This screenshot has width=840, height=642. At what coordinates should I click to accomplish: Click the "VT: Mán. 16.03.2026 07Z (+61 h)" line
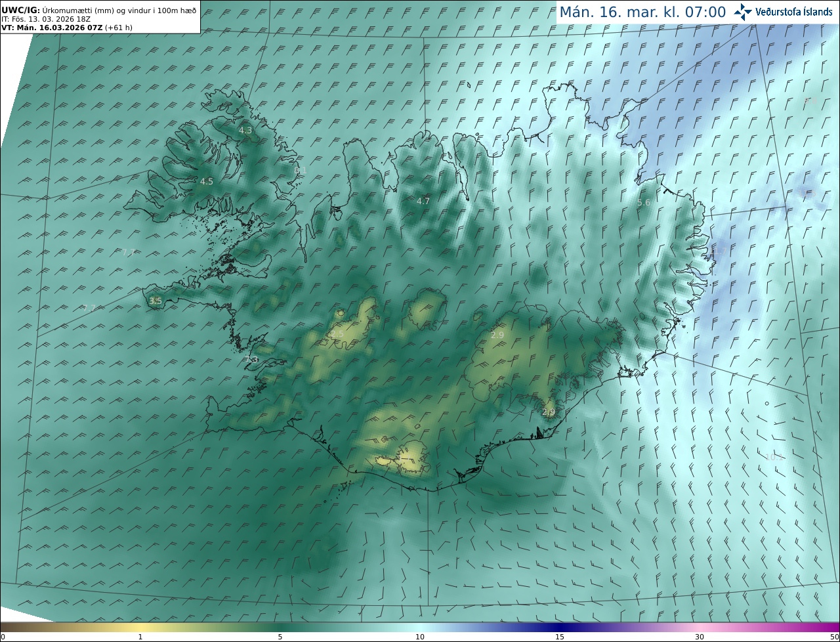coord(67,28)
